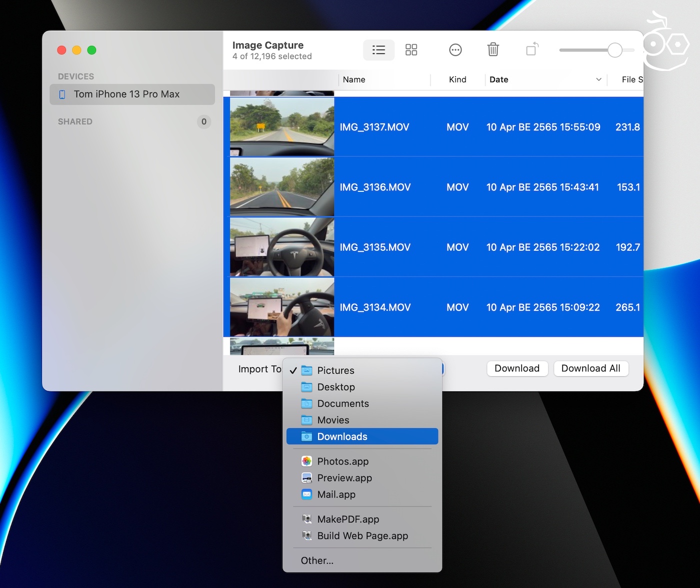Click the IMG_3135.MOV steering wheel thumbnail
Viewport: 700px width, 588px height.
pyautogui.click(x=282, y=247)
